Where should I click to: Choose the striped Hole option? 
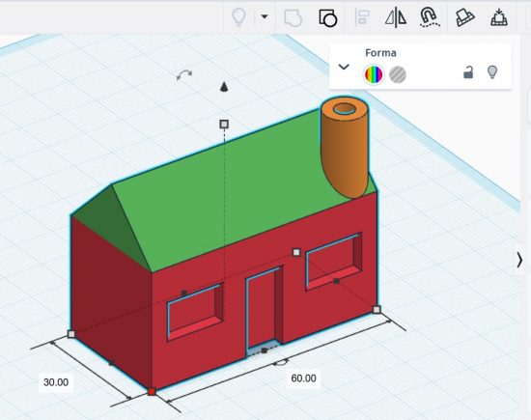pyautogui.click(x=398, y=74)
